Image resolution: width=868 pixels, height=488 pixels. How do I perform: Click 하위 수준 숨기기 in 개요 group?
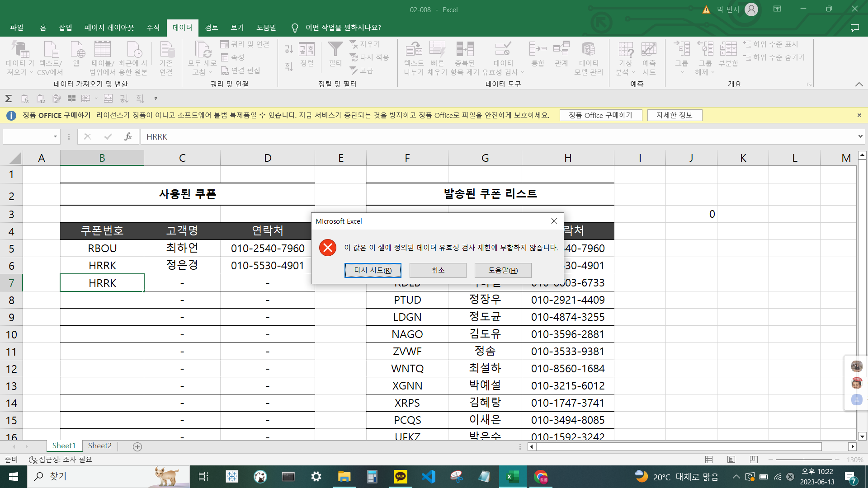[774, 57]
